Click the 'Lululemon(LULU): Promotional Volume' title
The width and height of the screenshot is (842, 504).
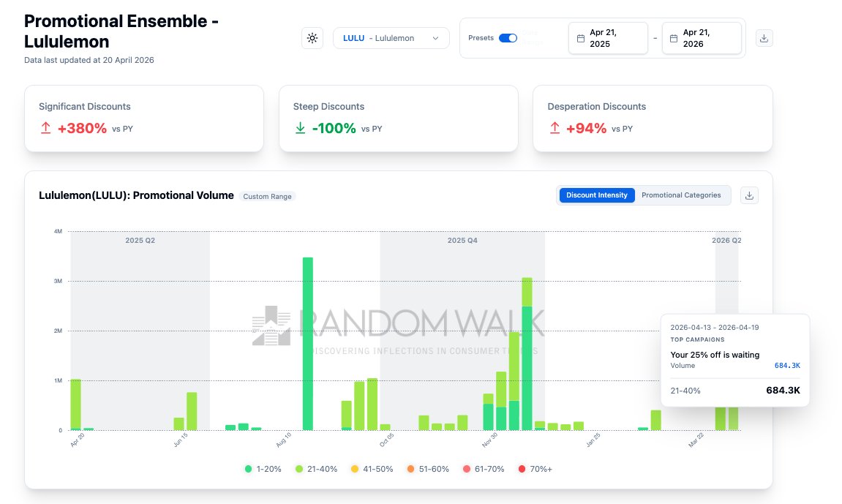click(136, 195)
